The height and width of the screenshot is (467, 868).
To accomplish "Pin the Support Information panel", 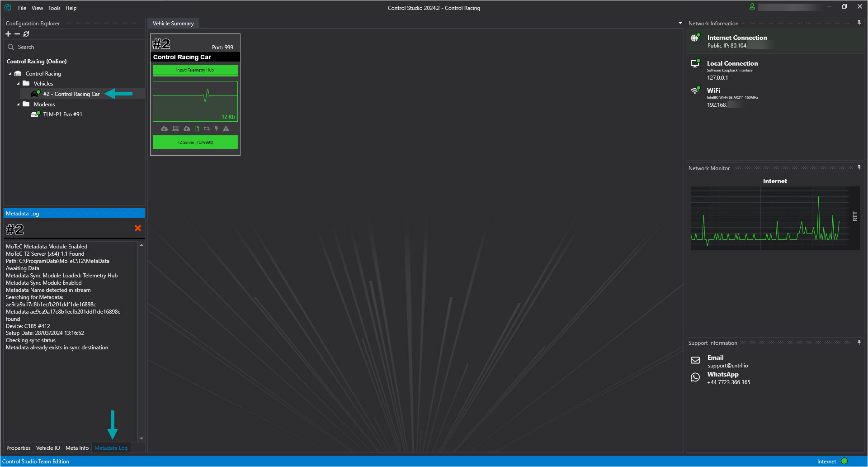I will [x=859, y=343].
